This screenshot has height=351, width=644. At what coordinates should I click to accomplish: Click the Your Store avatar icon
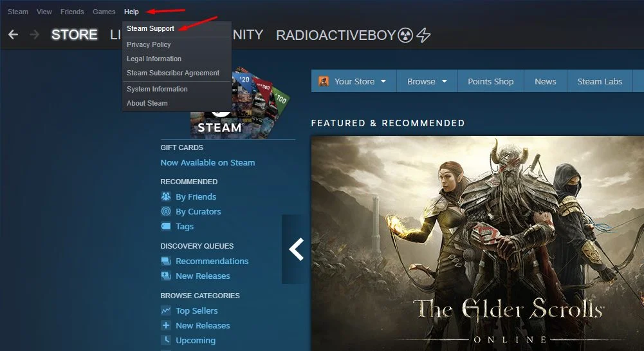(x=324, y=81)
